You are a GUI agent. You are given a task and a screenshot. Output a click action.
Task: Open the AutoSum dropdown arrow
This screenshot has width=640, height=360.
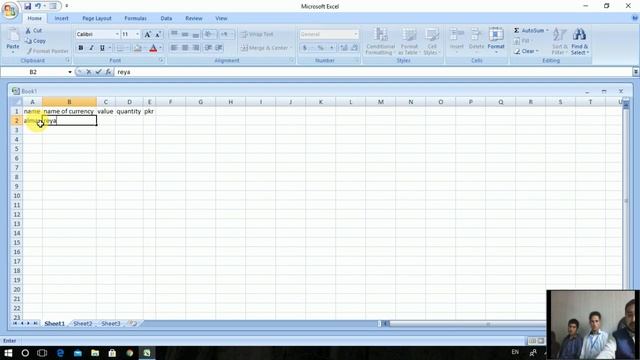tap(547, 31)
